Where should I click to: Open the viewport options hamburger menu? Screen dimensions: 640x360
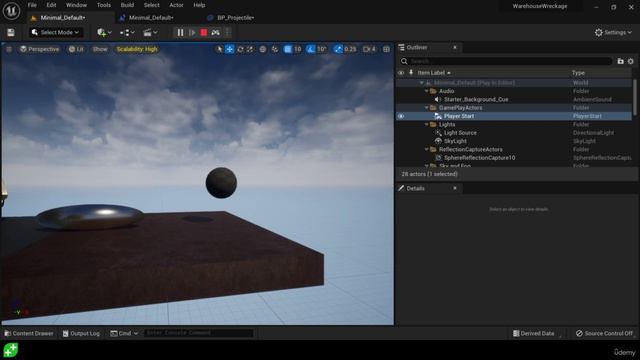pyautogui.click(x=9, y=49)
